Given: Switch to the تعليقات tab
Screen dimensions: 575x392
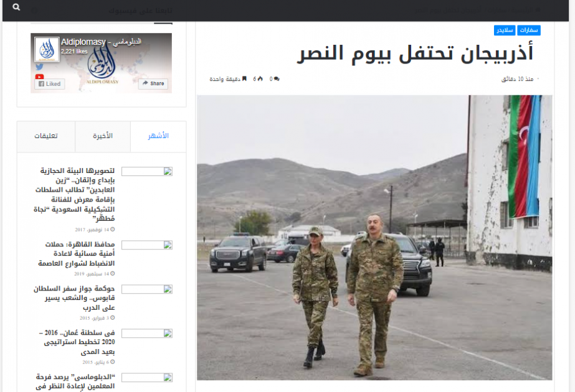Looking at the screenshot, I should tap(46, 136).
